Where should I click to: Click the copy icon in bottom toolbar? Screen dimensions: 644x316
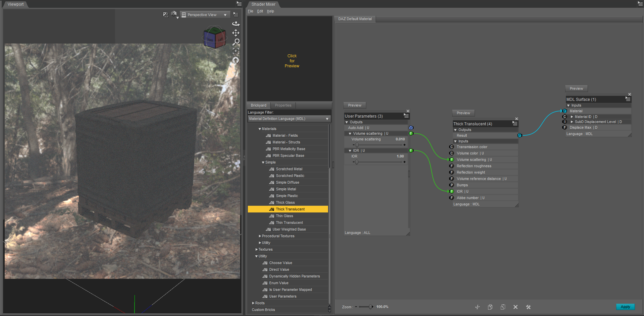pyautogui.click(x=490, y=307)
